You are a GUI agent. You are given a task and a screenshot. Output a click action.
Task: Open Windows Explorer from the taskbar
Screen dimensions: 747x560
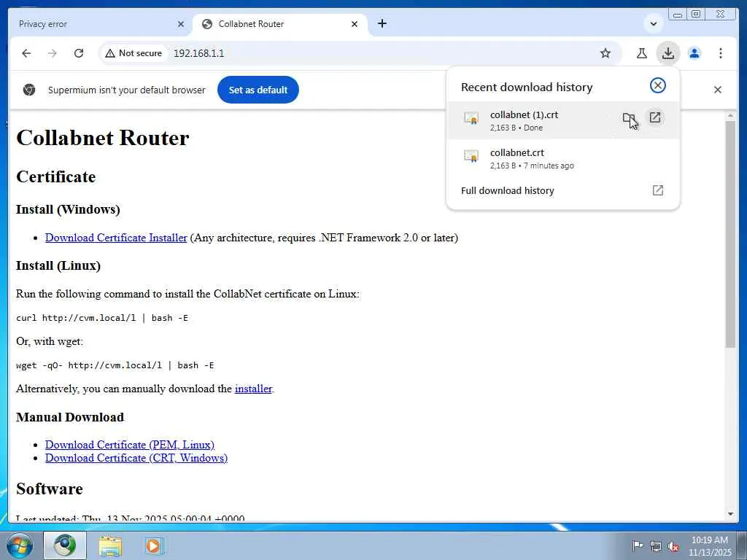click(x=111, y=546)
